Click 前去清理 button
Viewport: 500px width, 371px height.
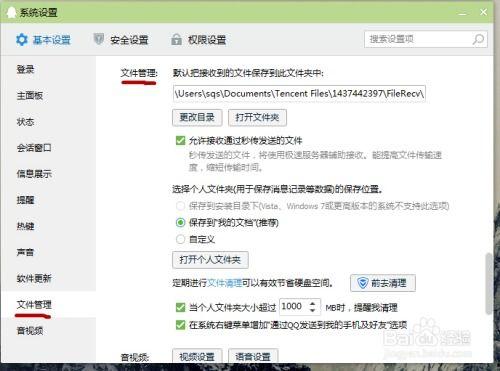(383, 283)
